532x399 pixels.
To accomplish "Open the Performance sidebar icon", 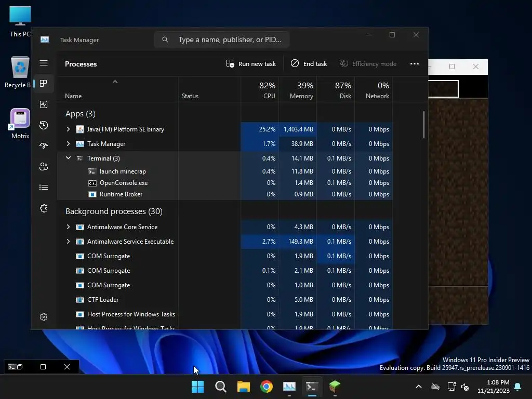I will tap(44, 104).
